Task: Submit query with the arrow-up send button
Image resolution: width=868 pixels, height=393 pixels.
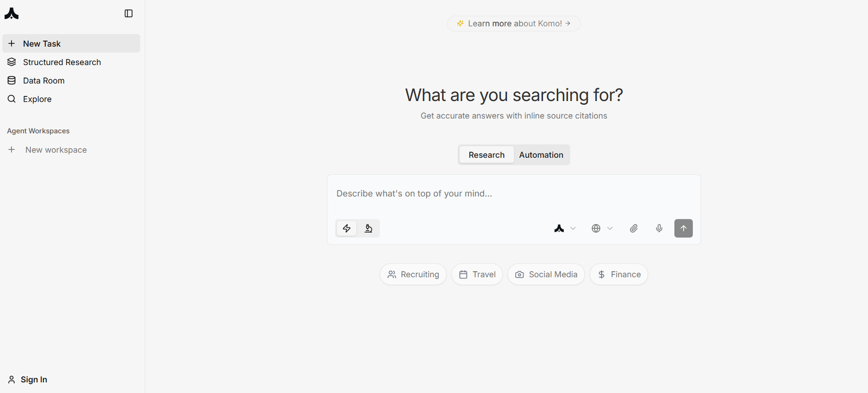Action: click(684, 229)
